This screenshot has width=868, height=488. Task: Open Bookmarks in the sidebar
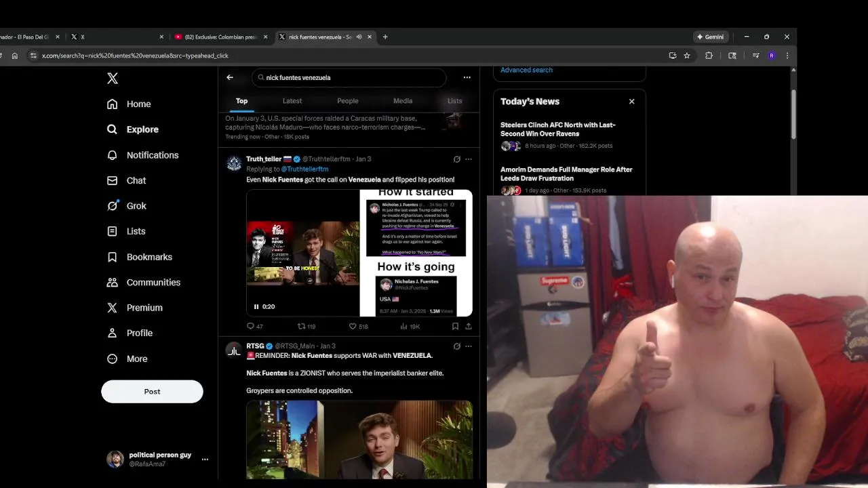pos(140,257)
